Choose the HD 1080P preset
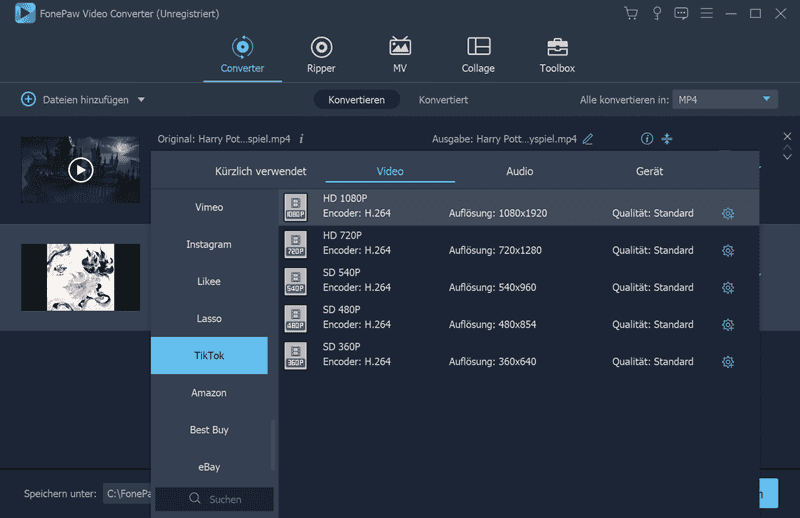Viewport: 800px width, 518px height. pos(519,207)
